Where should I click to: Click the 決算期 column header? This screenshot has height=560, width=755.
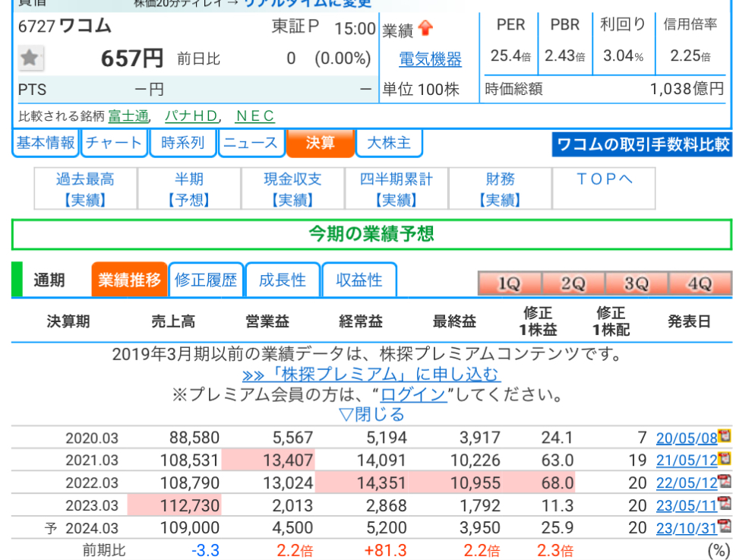68,321
